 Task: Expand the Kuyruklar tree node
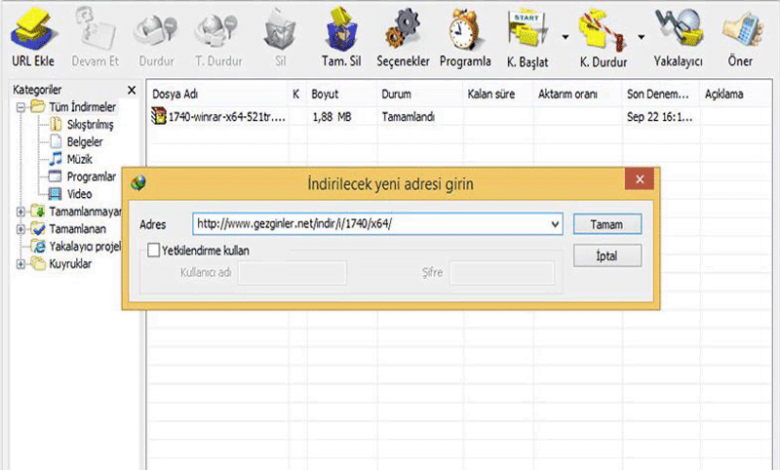[21, 264]
